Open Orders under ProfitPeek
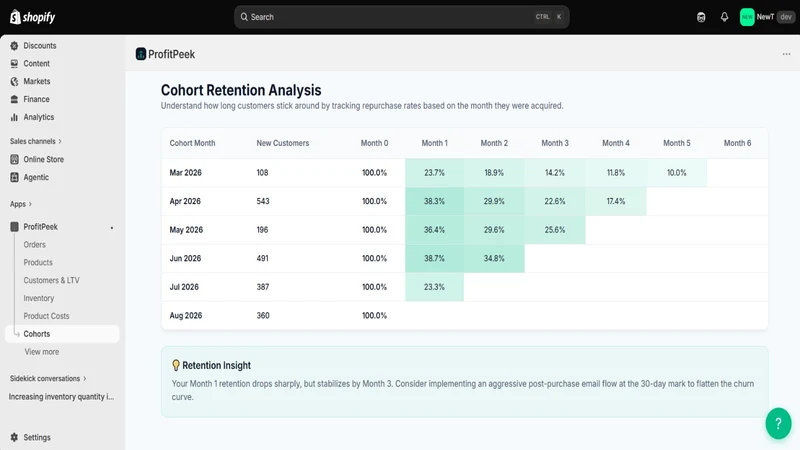The width and height of the screenshot is (800, 450). pyautogui.click(x=35, y=244)
